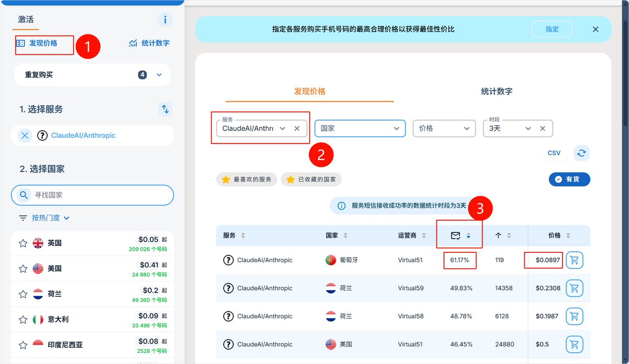Filter by 最喜欢的服务
629x364 pixels.
247,179
